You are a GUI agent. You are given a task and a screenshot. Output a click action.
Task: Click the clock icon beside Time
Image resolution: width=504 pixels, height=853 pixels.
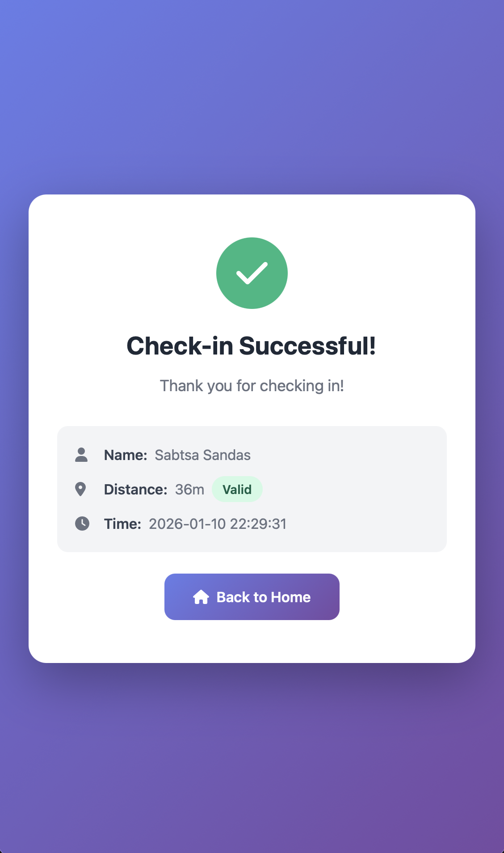pos(82,524)
